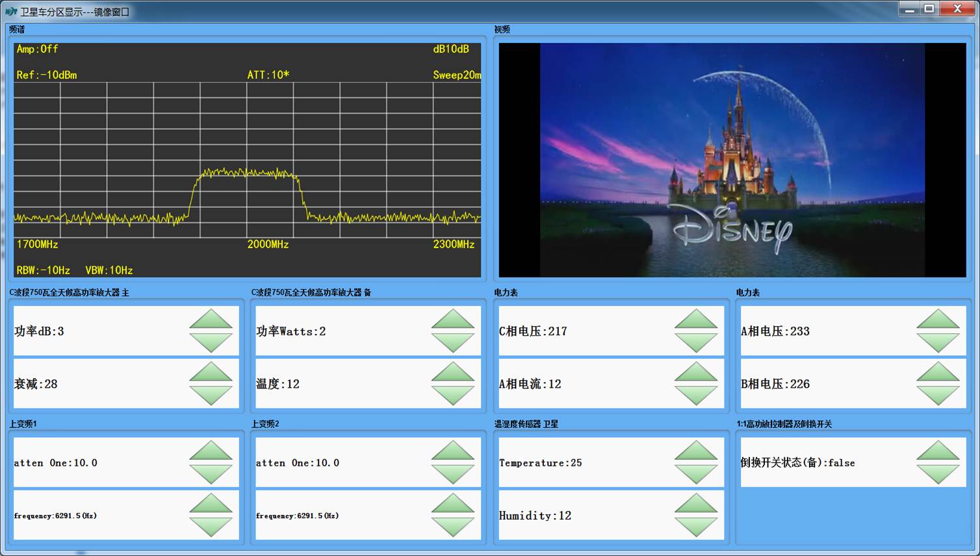Viewport: 980px width, 556px height.
Task: Click the 2000MHz center frequency label
Action: 268,244
